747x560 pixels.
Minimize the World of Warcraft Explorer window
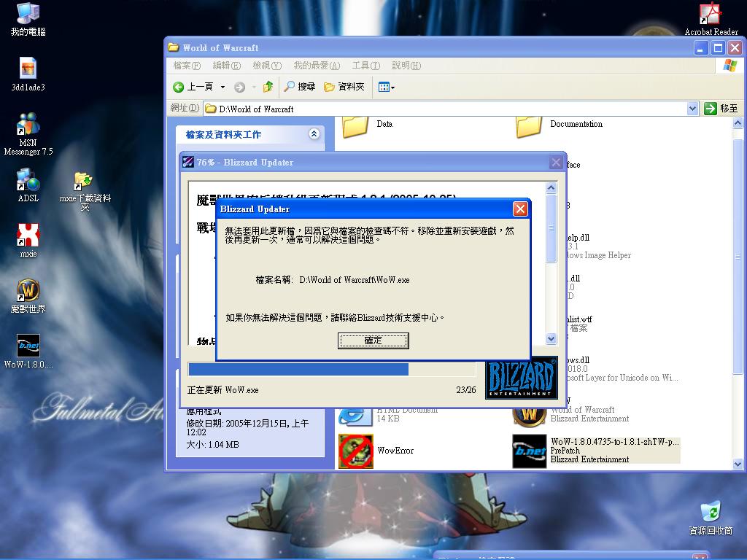pyautogui.click(x=701, y=47)
